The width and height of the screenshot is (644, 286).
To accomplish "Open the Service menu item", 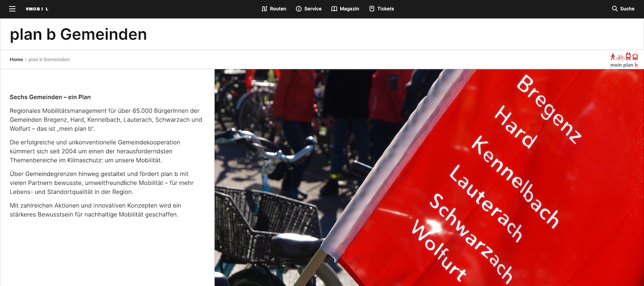I will pos(308,9).
